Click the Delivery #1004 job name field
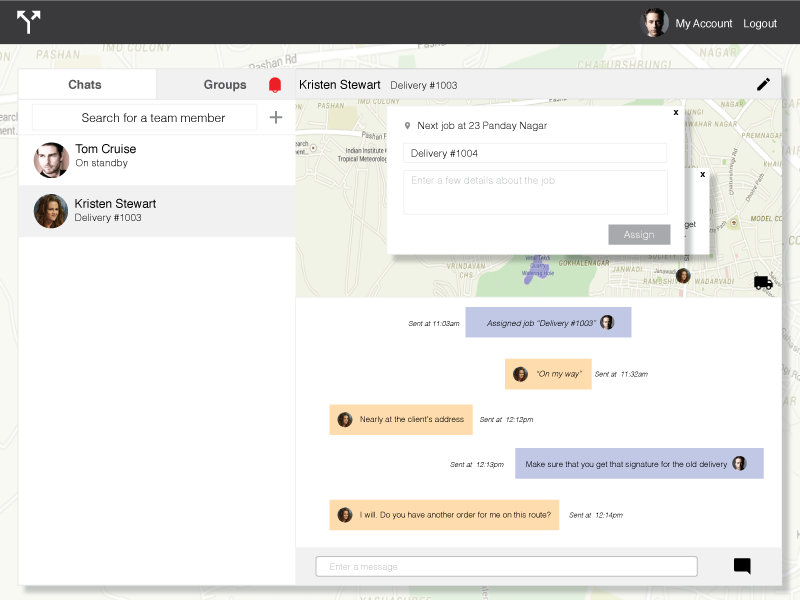The image size is (800, 600). [x=534, y=153]
